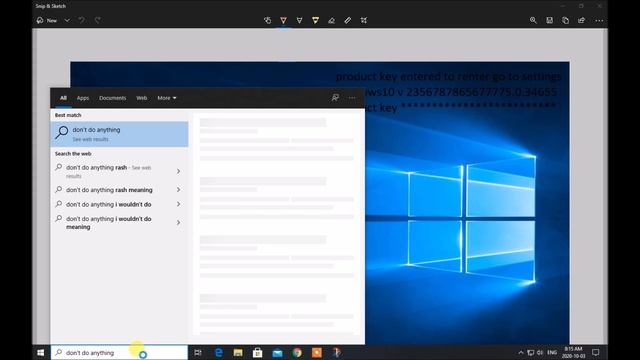The height and width of the screenshot is (360, 640).
Task: Switch to the Documents search tab
Action: [x=113, y=98]
